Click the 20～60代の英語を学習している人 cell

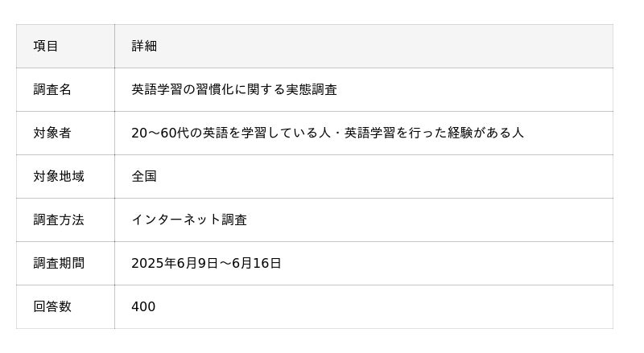coord(364,133)
